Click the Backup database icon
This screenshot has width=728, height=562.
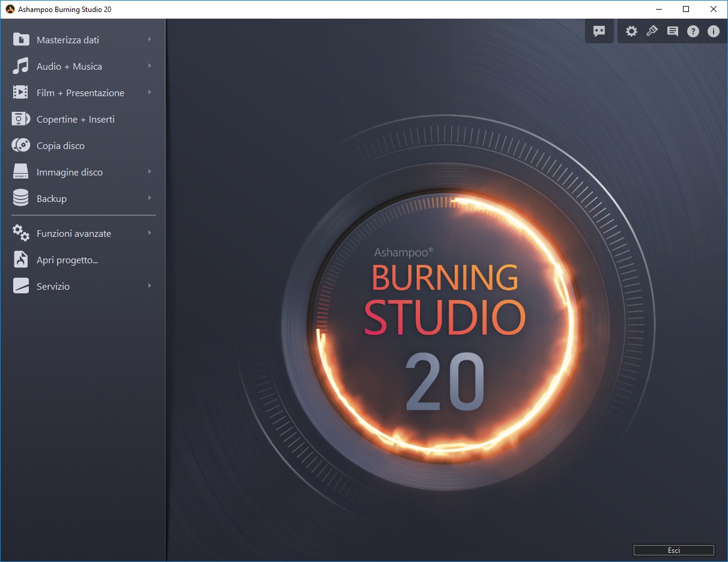tap(20, 198)
